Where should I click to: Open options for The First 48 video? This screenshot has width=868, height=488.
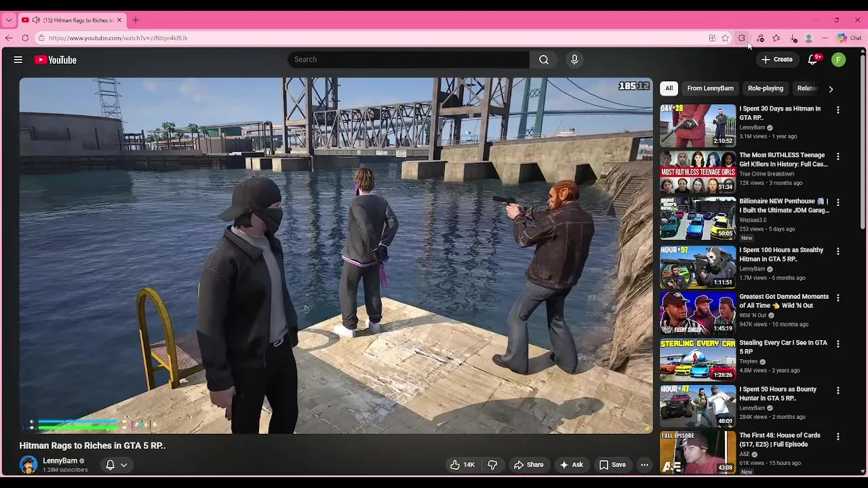point(838,437)
